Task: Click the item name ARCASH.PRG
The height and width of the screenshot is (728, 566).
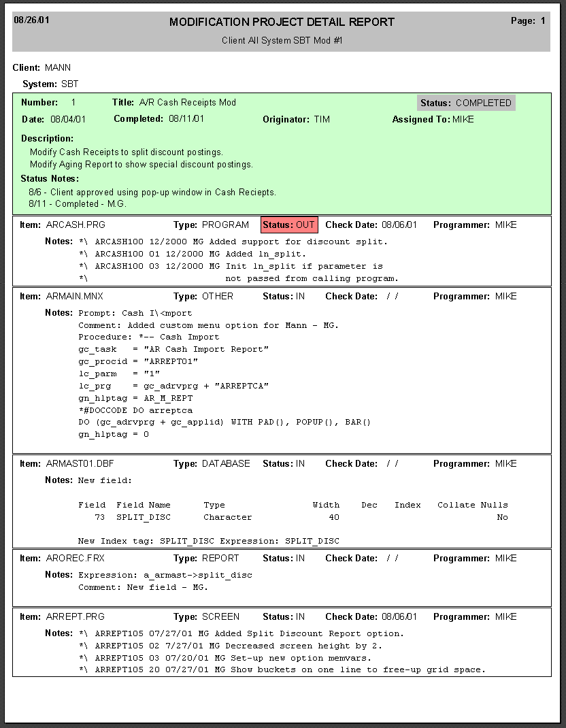Action: click(x=76, y=225)
